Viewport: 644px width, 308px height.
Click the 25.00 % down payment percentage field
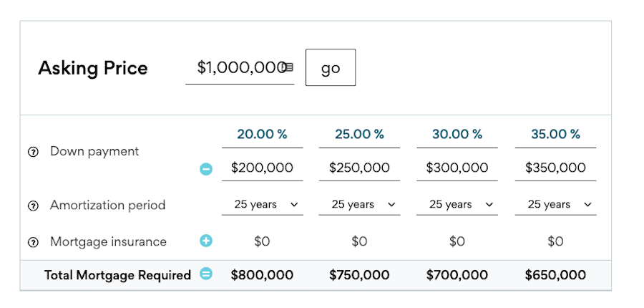point(359,135)
